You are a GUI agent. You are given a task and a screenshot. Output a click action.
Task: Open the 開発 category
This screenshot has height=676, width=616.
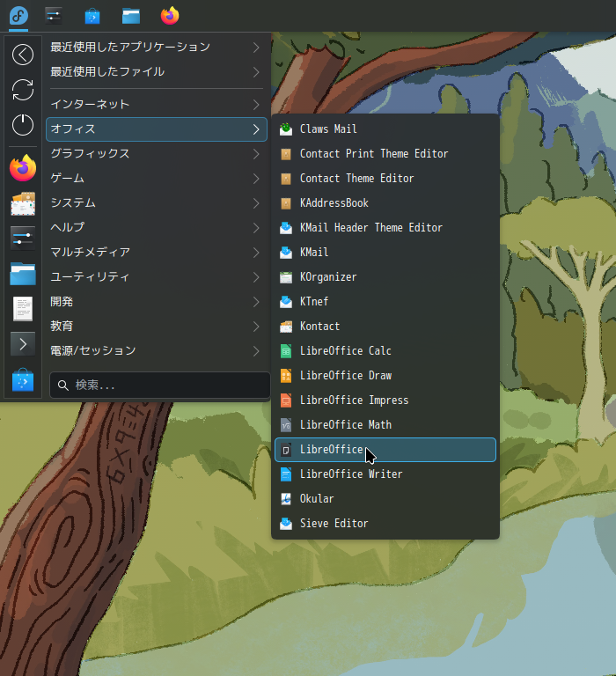point(157,302)
